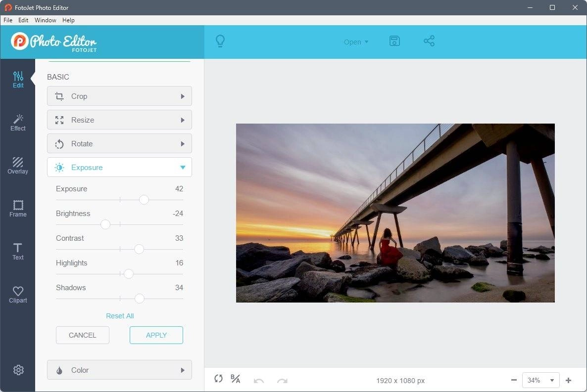Open the Clipart panel
587x392 pixels.
click(x=18, y=295)
